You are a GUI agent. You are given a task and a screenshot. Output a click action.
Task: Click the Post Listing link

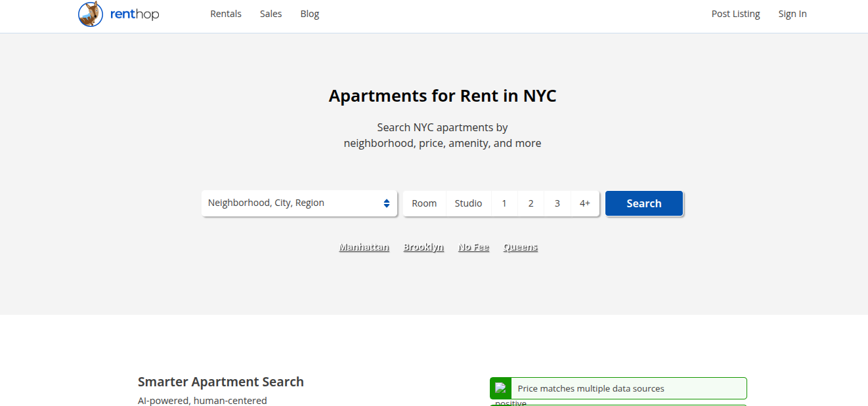[735, 14]
